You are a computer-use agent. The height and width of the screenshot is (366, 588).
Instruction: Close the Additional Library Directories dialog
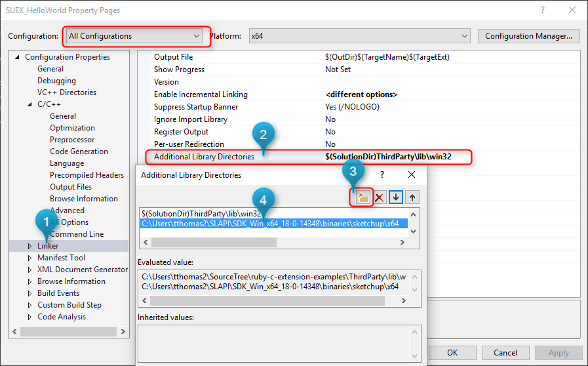click(x=412, y=175)
